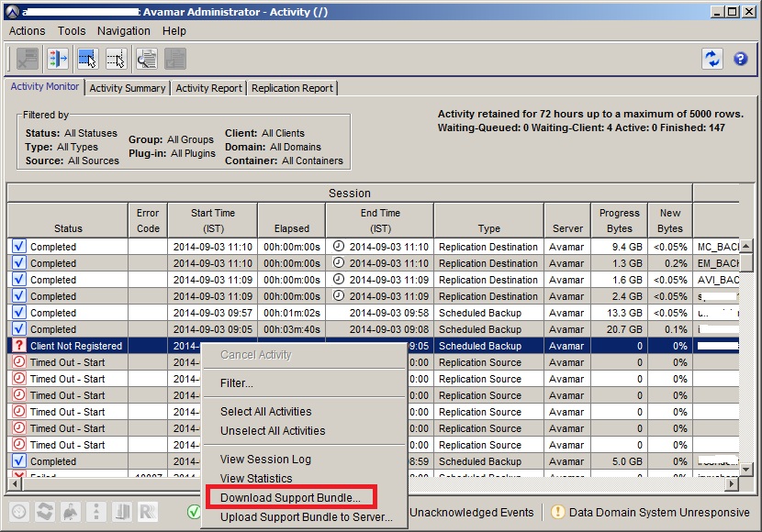Click the circular arrows icon in the bottom launcher bar

(45, 512)
